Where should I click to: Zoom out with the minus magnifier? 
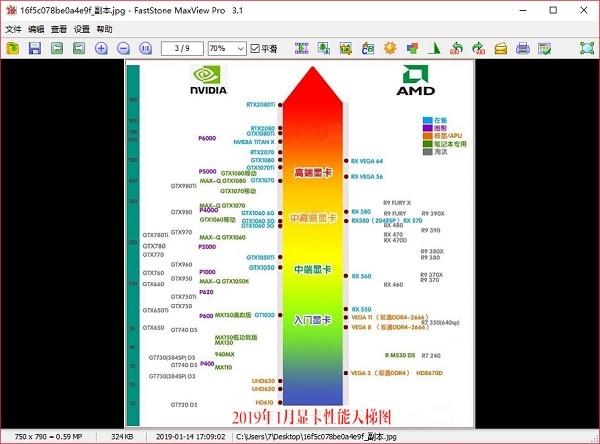tap(123, 48)
